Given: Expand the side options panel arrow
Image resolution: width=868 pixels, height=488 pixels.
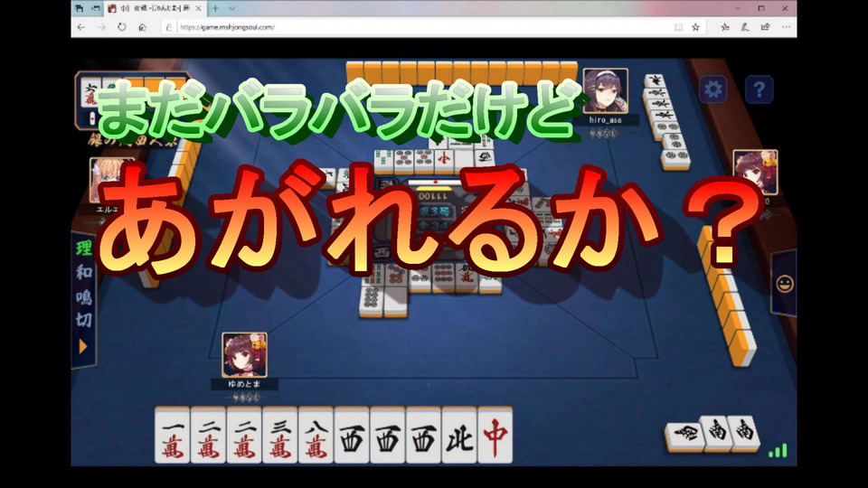Looking at the screenshot, I should (83, 347).
